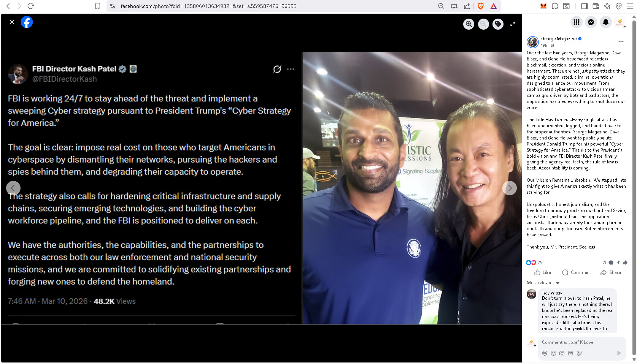Show the previous photo
The width and height of the screenshot is (637, 364).
click(13, 188)
